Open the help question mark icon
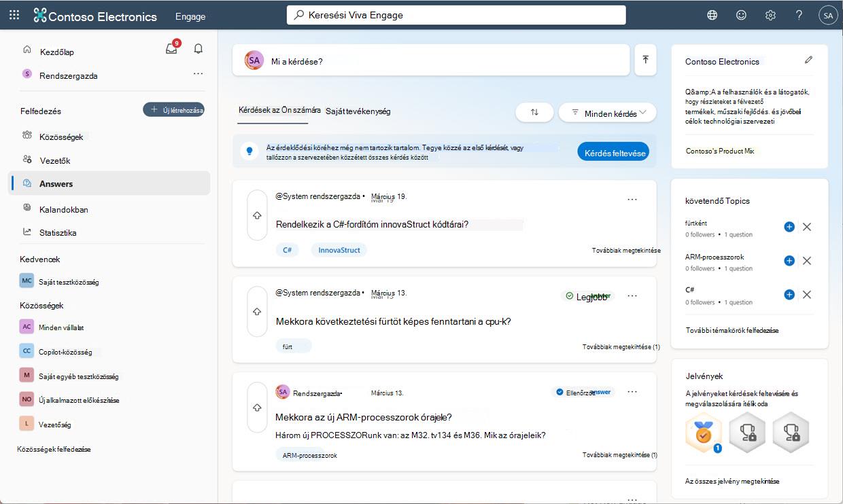 pos(799,16)
